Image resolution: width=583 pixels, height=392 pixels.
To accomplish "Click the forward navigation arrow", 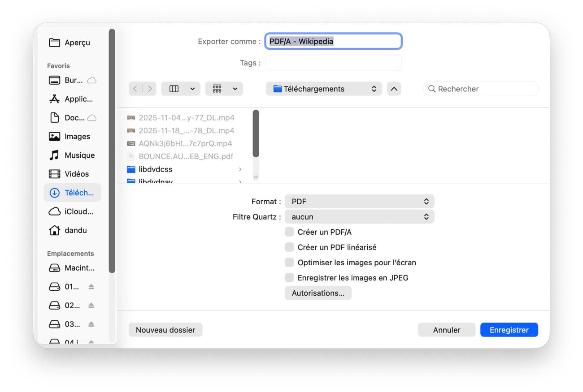I will coord(150,89).
